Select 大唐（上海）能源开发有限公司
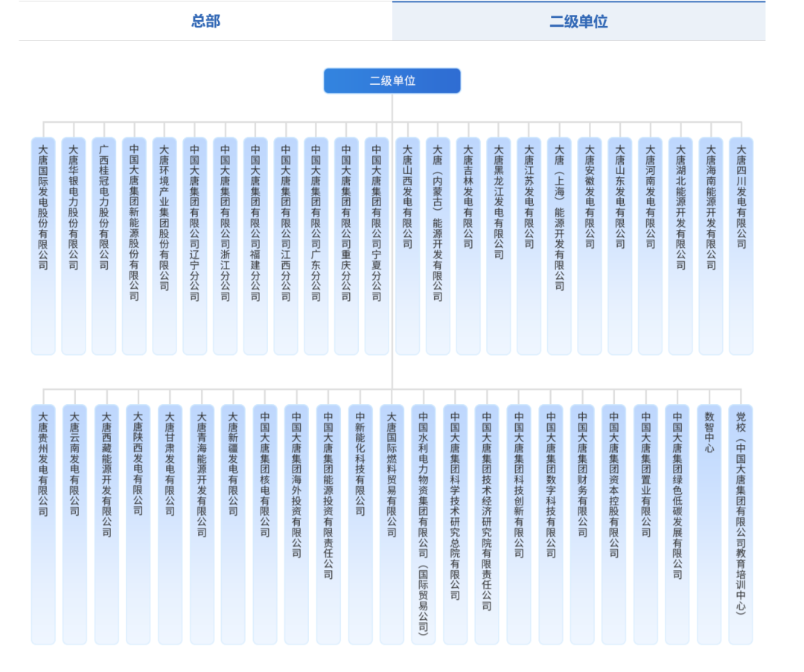Image resolution: width=804 pixels, height=672 pixels. point(559,246)
